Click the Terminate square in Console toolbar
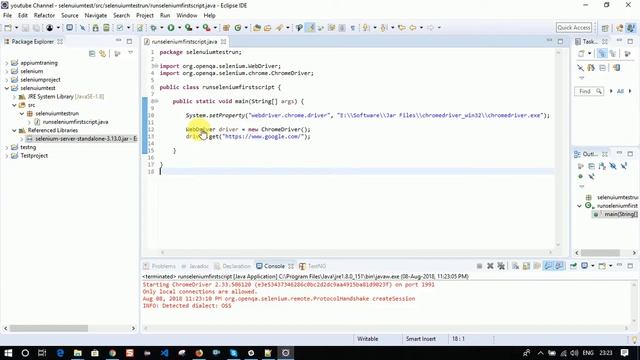This screenshot has width=640, height=360. pos(479,266)
